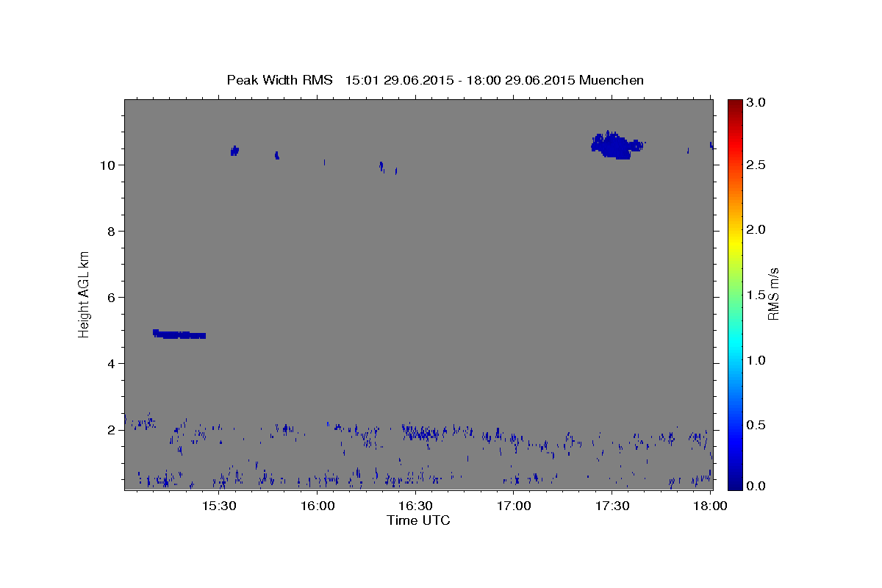Click the height axis label 10

[x=109, y=165]
